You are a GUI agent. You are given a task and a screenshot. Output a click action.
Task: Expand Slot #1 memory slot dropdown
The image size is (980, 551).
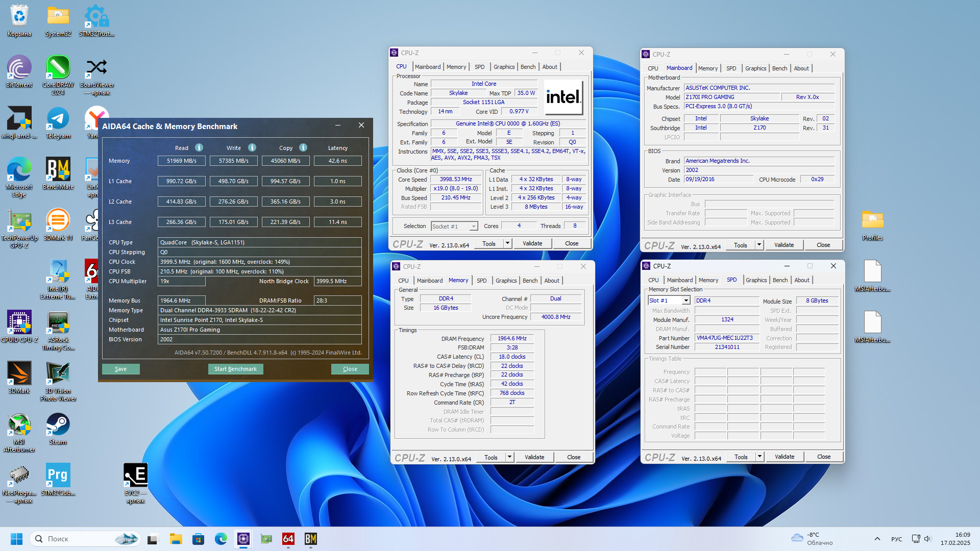pos(686,300)
